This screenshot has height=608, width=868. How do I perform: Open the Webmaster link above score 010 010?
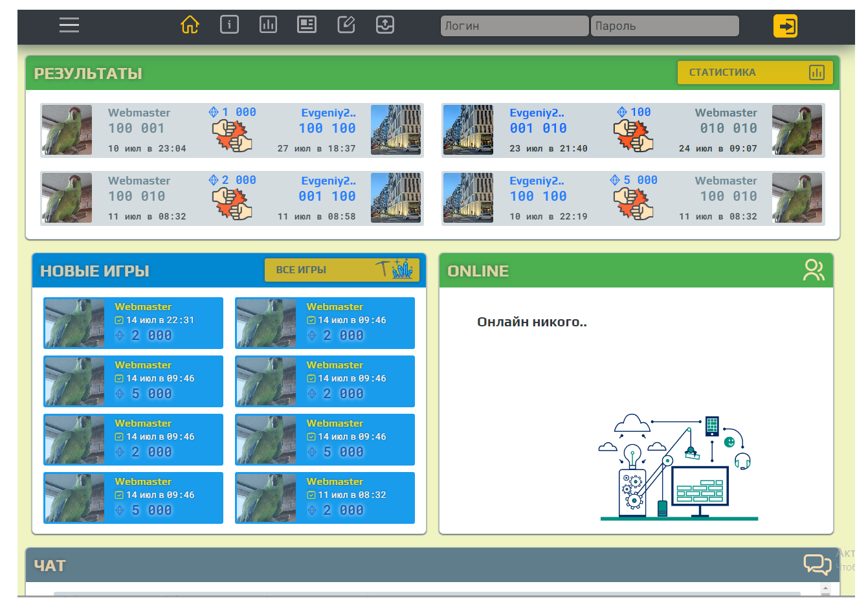[x=726, y=113]
